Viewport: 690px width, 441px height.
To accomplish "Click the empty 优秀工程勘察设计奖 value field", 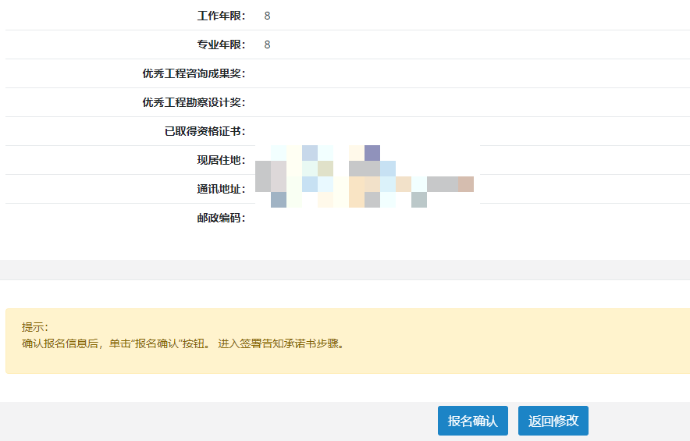I will click(400, 103).
